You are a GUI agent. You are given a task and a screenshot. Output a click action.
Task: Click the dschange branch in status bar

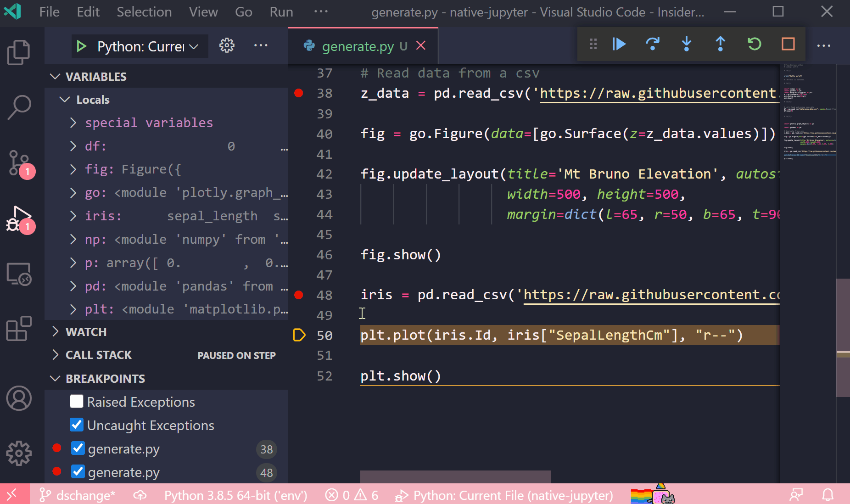tap(78, 496)
